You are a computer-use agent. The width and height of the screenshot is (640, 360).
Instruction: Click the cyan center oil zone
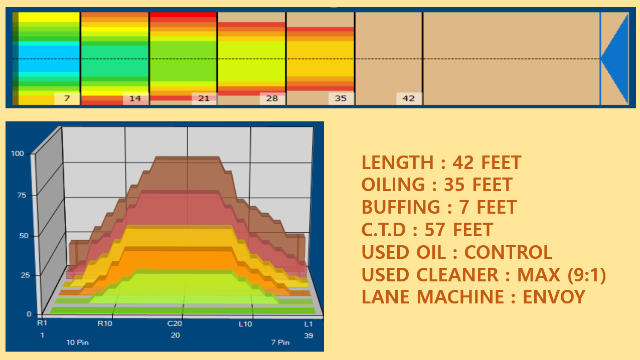click(x=49, y=58)
